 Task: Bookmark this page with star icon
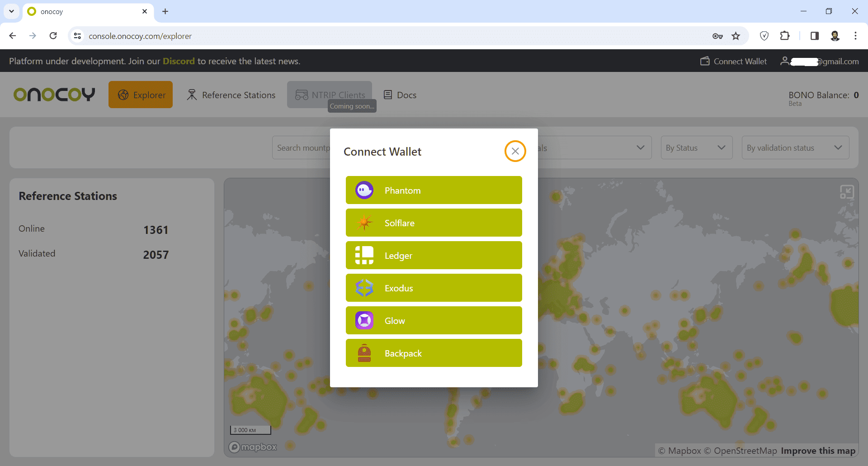(x=736, y=36)
